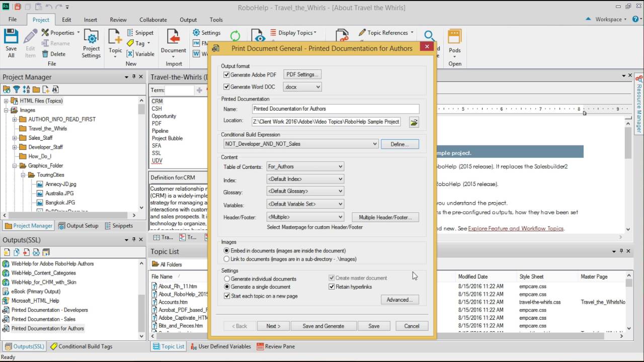644x362 pixels.
Task: Click the filter funnel icon in Project Manager
Action: 17,89
